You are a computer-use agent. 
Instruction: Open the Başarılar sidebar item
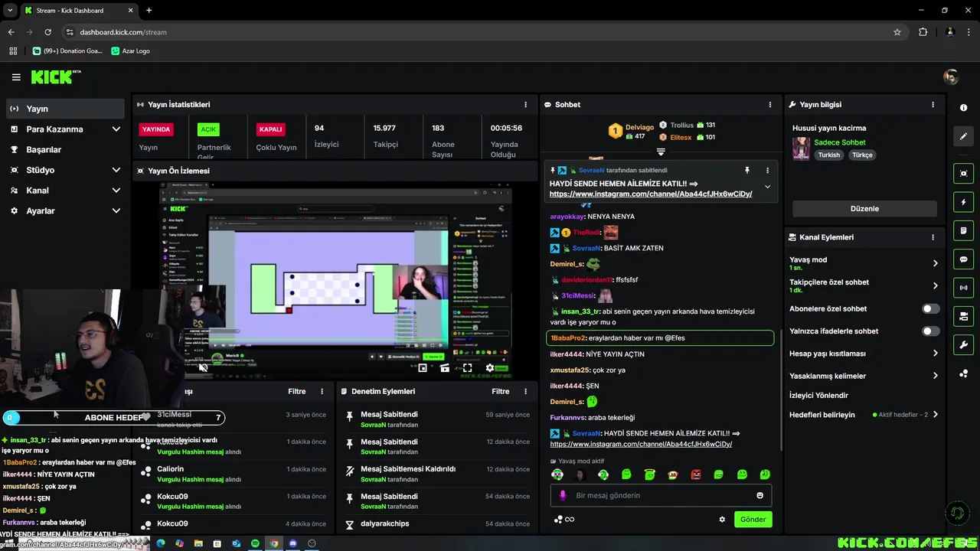tap(65, 150)
